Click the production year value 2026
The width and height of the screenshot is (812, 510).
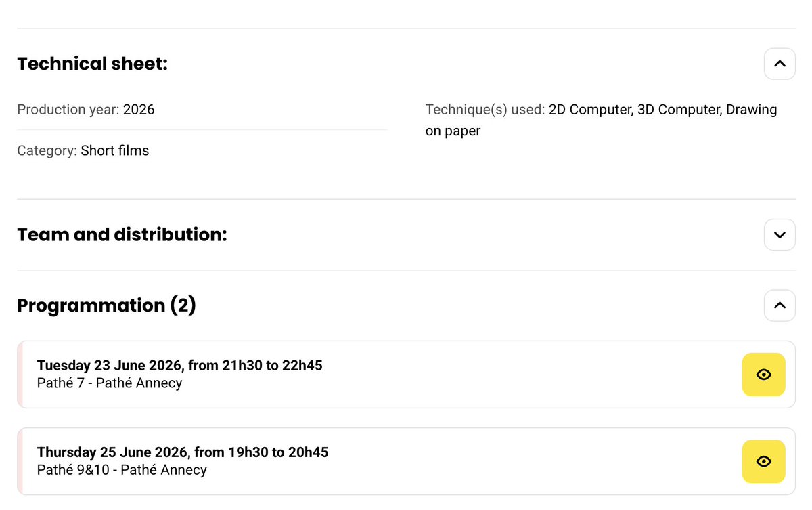(139, 110)
